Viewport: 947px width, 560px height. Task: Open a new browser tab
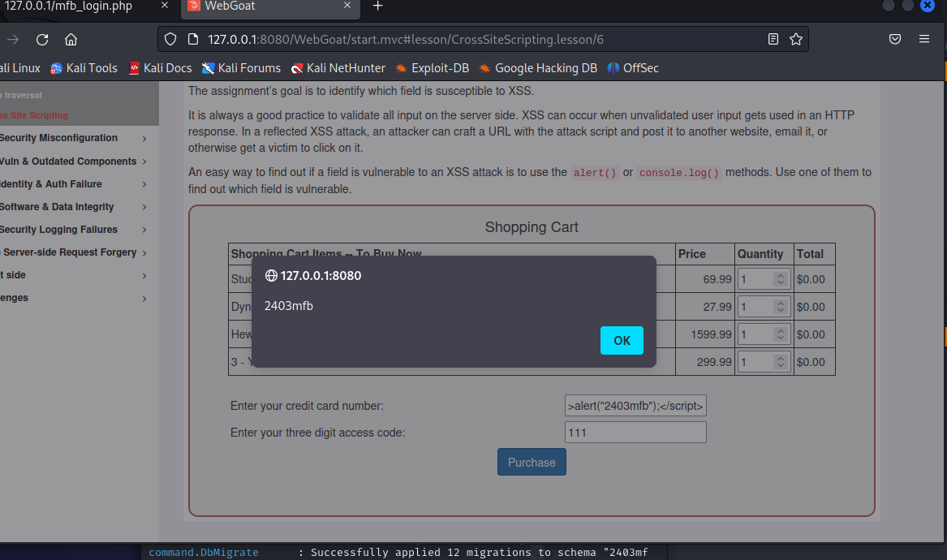click(x=377, y=6)
